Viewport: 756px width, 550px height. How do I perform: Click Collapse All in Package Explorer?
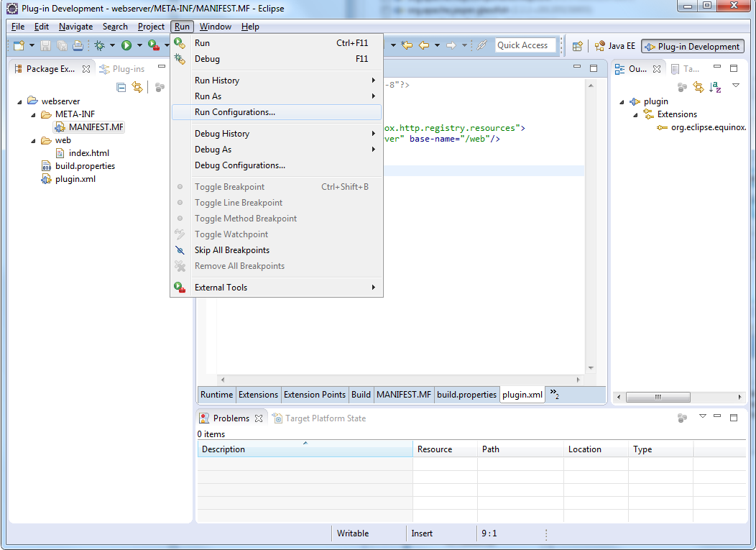pos(121,87)
